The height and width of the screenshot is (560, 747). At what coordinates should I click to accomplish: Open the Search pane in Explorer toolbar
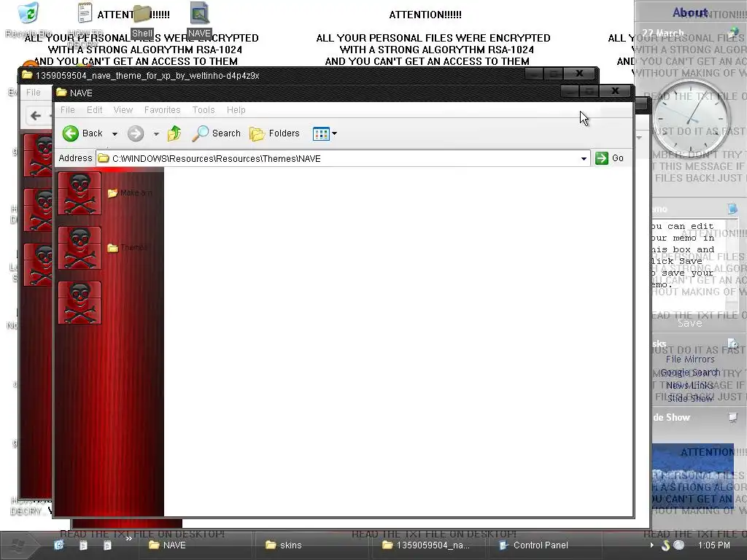216,133
